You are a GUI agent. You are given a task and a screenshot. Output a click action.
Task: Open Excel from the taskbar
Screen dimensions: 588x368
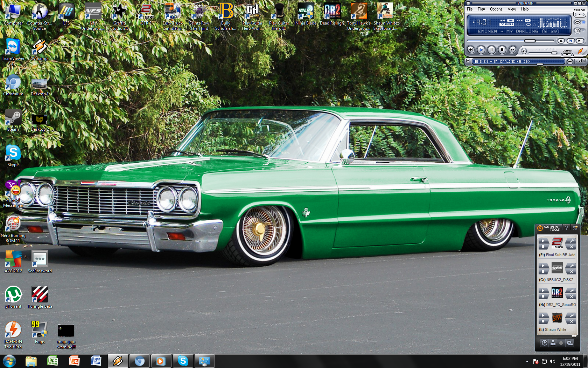(x=52, y=361)
